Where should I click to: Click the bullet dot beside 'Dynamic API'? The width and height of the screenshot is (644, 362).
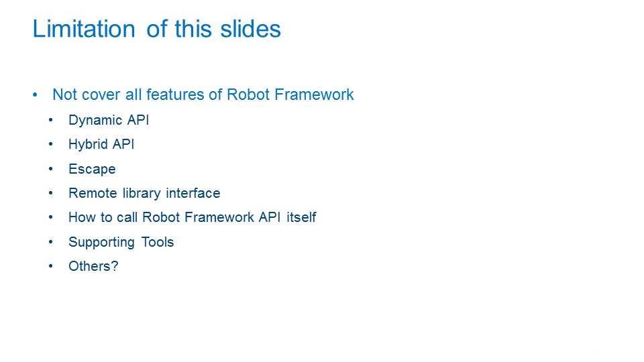click(x=50, y=120)
